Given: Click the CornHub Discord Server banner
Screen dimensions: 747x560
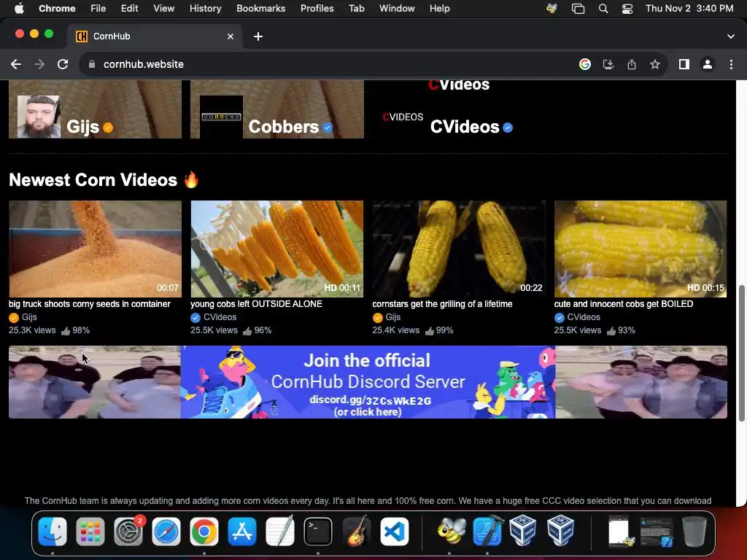Looking at the screenshot, I should click(x=368, y=382).
